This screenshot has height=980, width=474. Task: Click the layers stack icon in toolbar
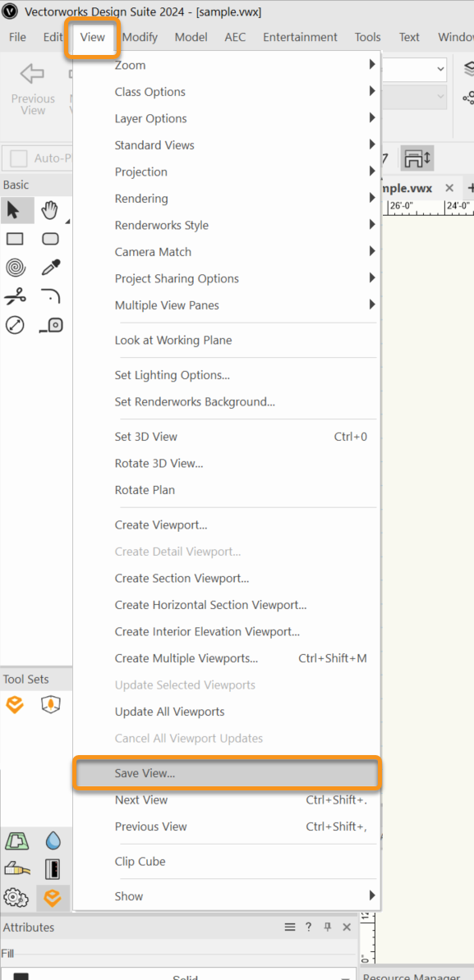(468, 70)
